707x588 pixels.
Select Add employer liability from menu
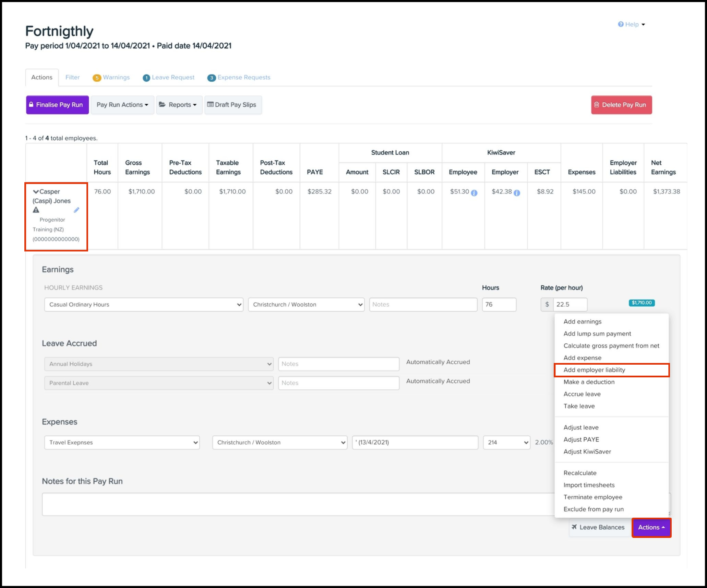(x=594, y=370)
